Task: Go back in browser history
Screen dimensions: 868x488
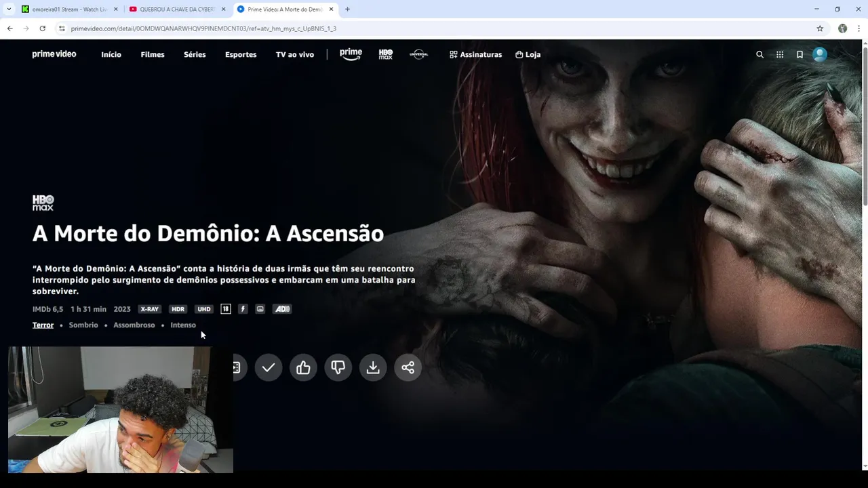Action: (9, 28)
